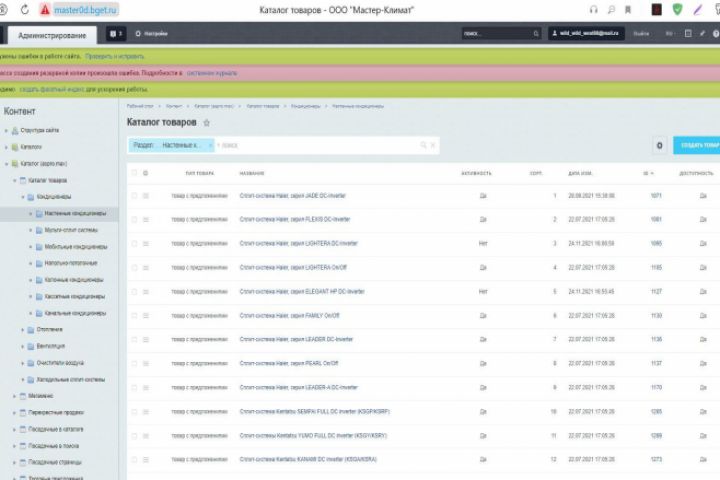
Task: Expand the Отопление tree folder
Action: (x=22, y=330)
